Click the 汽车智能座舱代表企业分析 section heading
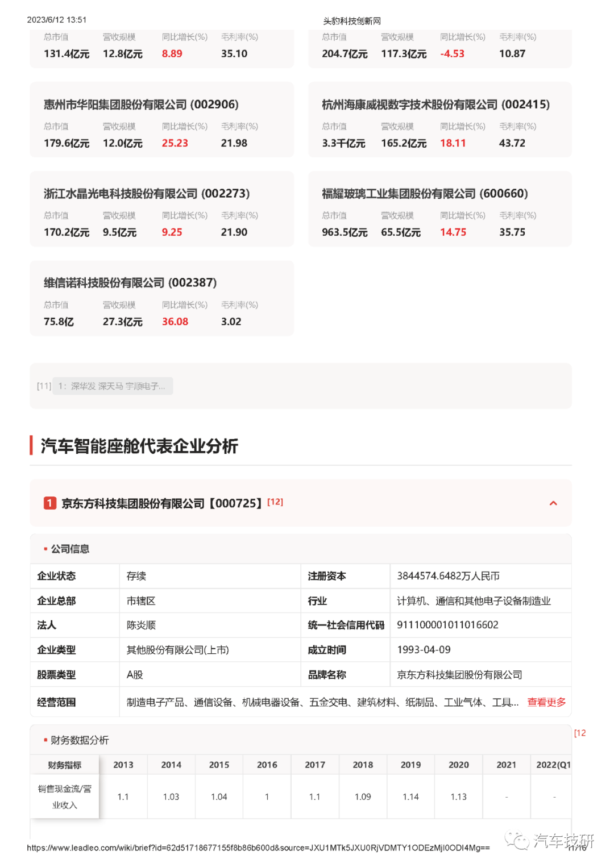This screenshot has width=614, height=868. click(139, 446)
